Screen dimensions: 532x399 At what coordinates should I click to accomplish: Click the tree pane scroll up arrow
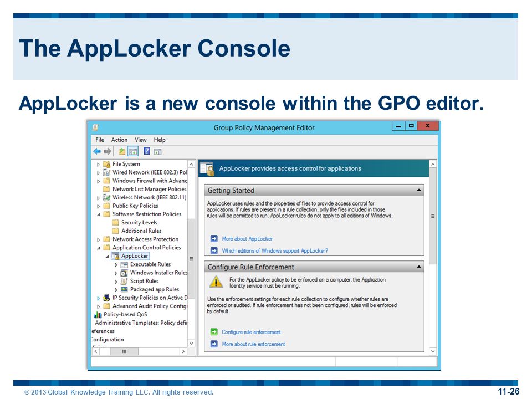click(x=191, y=164)
